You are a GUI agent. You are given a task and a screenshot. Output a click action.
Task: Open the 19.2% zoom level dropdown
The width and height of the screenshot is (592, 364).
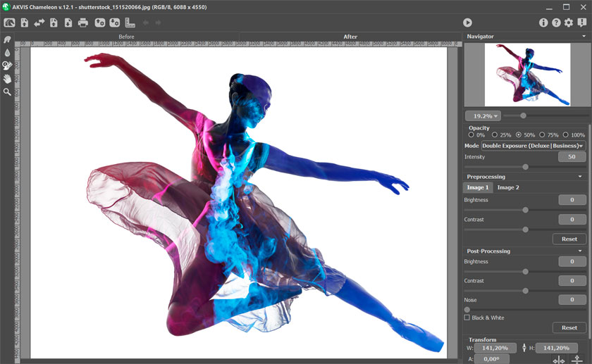click(483, 115)
